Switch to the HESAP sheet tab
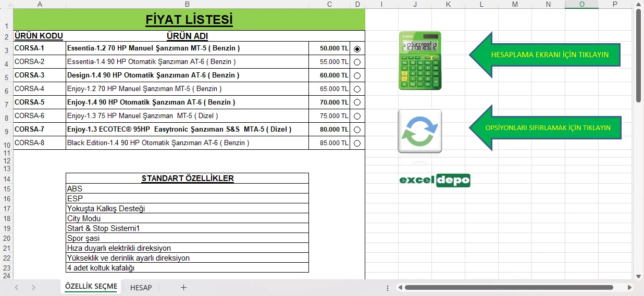 point(141,287)
